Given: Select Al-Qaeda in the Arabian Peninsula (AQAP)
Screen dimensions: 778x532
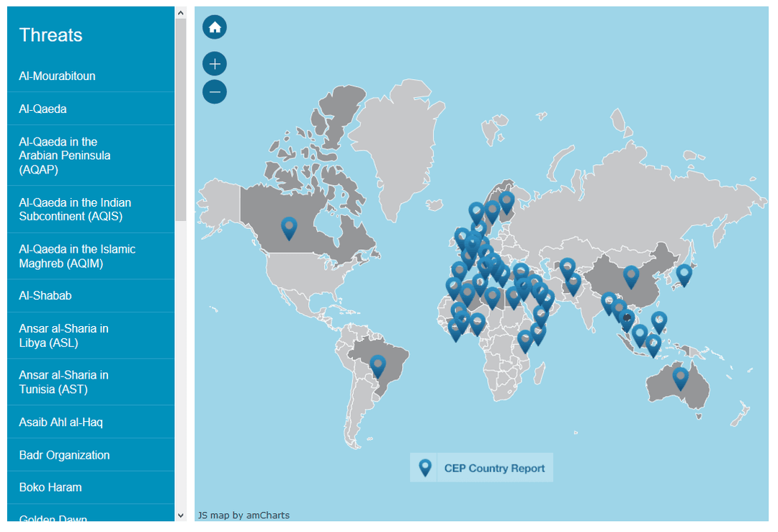Looking at the screenshot, I should (x=65, y=155).
